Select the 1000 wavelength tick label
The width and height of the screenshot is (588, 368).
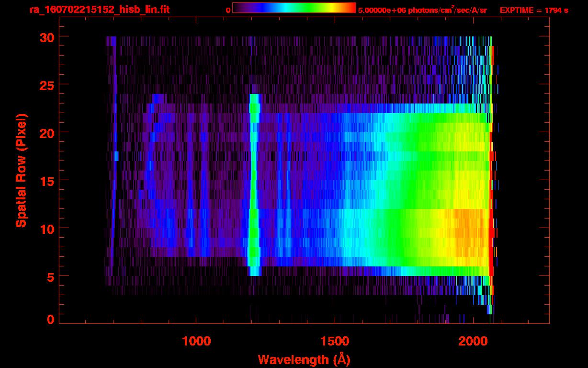click(x=196, y=341)
